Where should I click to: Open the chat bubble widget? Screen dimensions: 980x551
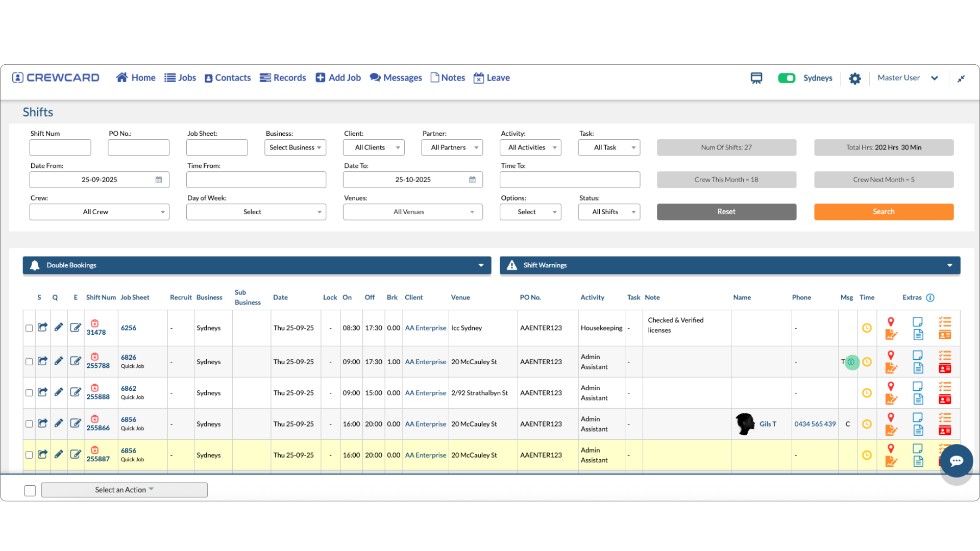click(x=956, y=461)
